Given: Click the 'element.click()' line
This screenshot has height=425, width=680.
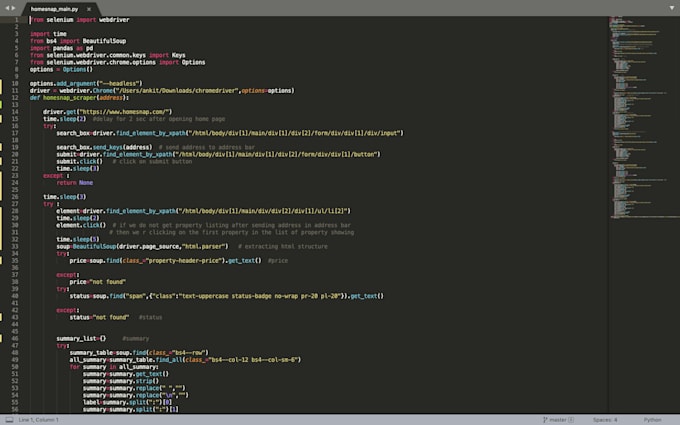Looking at the screenshot, I should (x=81, y=225).
